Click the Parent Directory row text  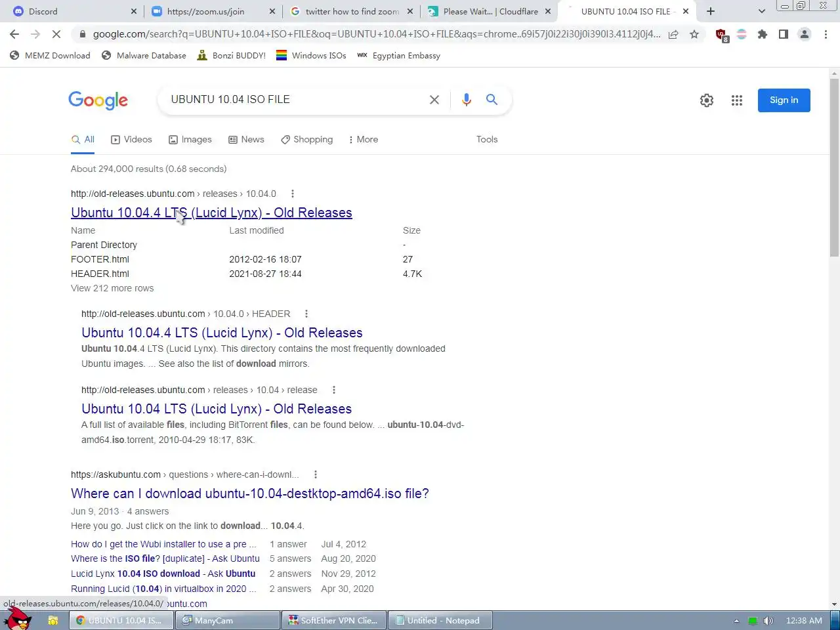(104, 245)
